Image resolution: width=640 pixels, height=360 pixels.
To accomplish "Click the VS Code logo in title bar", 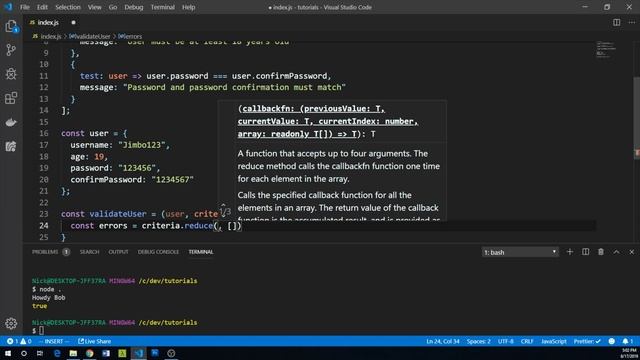I will click(x=8, y=7).
